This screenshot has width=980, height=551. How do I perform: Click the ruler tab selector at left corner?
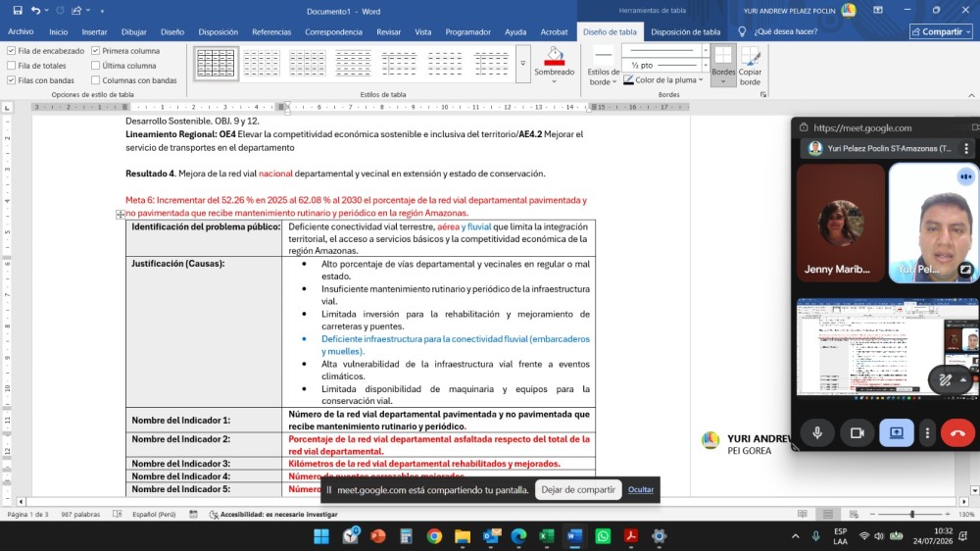[x=8, y=108]
